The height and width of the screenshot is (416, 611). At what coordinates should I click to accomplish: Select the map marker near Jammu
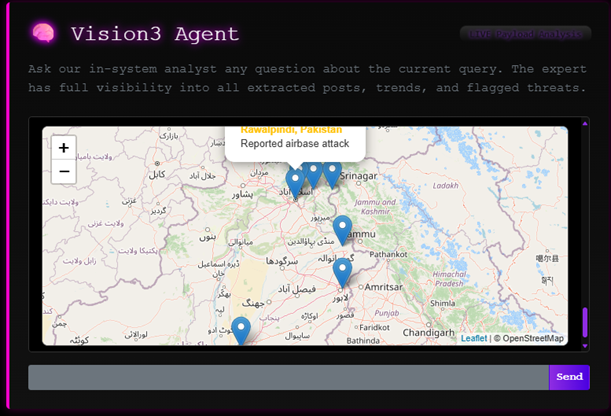pyautogui.click(x=342, y=231)
